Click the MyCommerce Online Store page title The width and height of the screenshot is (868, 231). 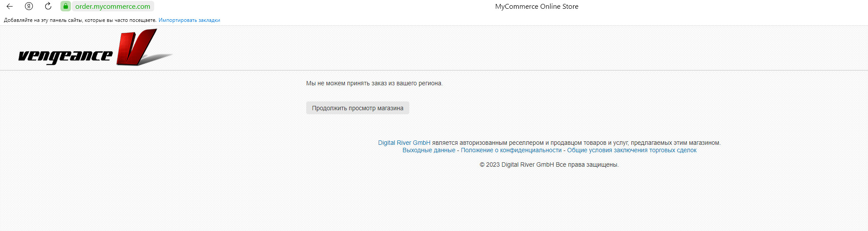tap(537, 7)
